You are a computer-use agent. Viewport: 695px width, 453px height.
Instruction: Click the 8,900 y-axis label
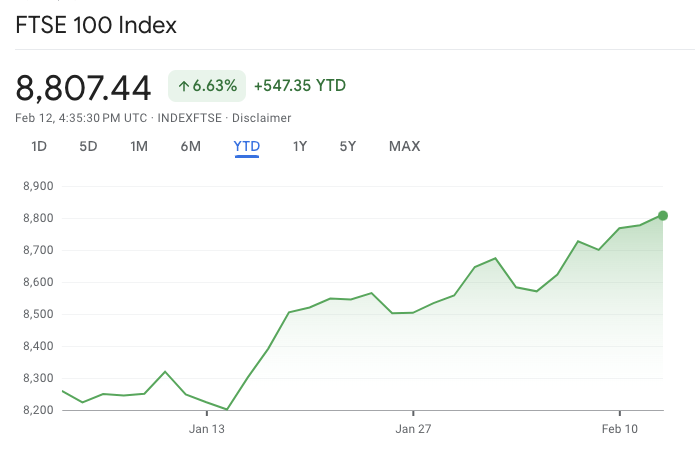click(38, 186)
